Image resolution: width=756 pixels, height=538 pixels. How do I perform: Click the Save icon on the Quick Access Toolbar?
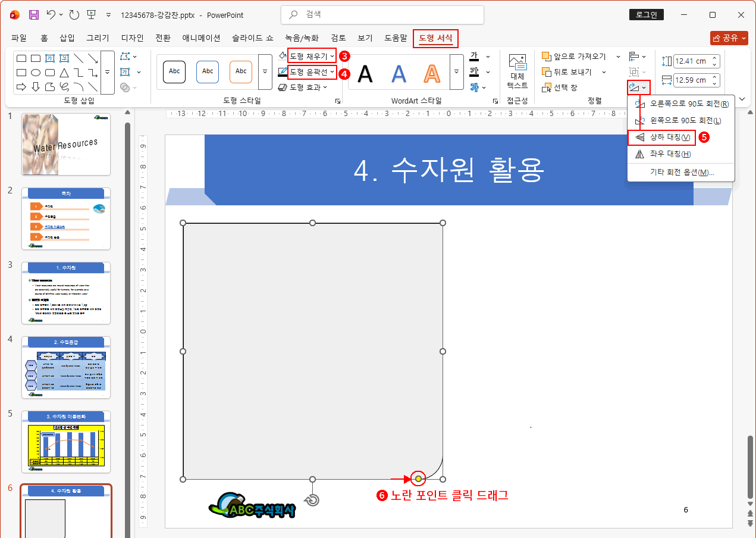coord(34,14)
